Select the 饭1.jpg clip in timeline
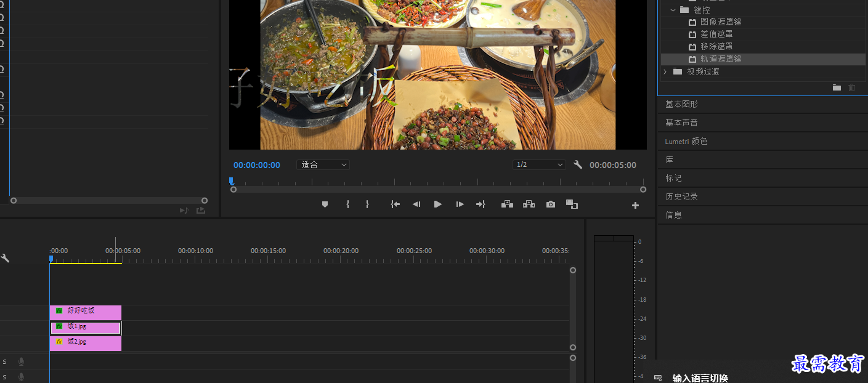This screenshot has width=868, height=383. [86, 327]
